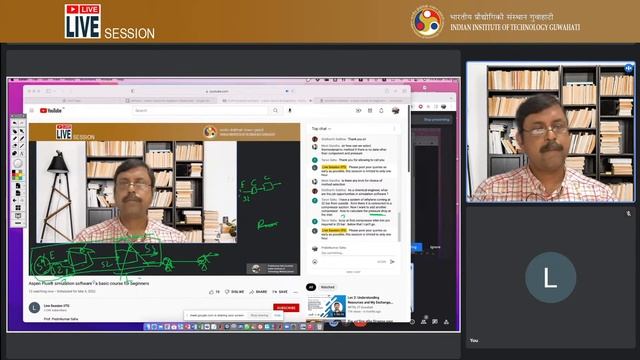Switch to the second browser tab
640x360 pixels.
point(170,100)
